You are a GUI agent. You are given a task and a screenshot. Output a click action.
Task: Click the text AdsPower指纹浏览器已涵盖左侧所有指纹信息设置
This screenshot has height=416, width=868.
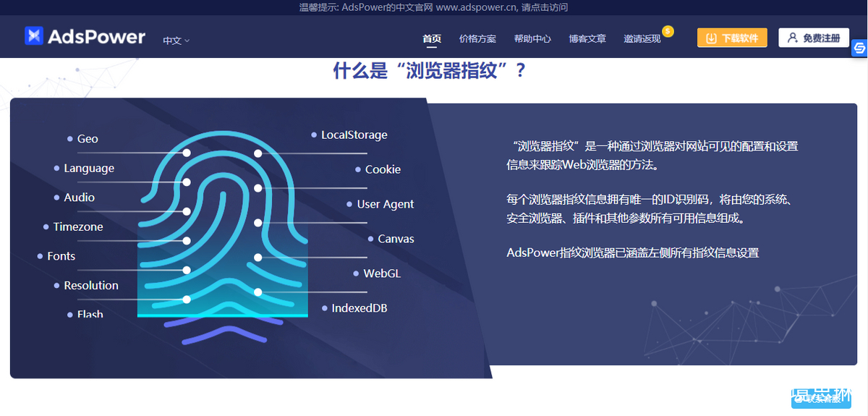tap(633, 252)
